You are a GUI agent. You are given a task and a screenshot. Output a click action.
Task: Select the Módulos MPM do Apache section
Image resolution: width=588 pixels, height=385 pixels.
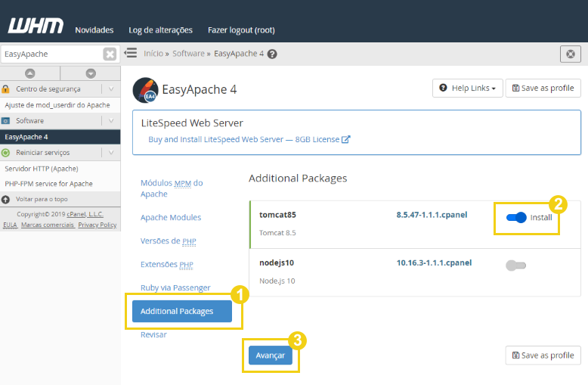point(172,188)
